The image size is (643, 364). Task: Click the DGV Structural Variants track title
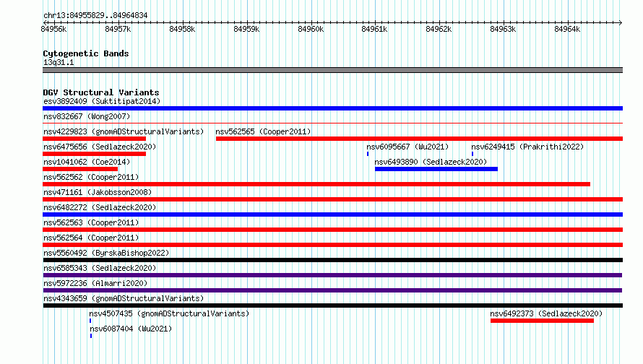pyautogui.click(x=101, y=92)
